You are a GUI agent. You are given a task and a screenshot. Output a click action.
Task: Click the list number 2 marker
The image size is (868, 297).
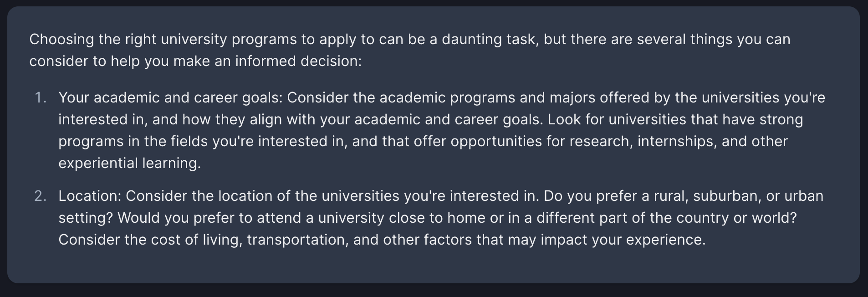click(40, 196)
